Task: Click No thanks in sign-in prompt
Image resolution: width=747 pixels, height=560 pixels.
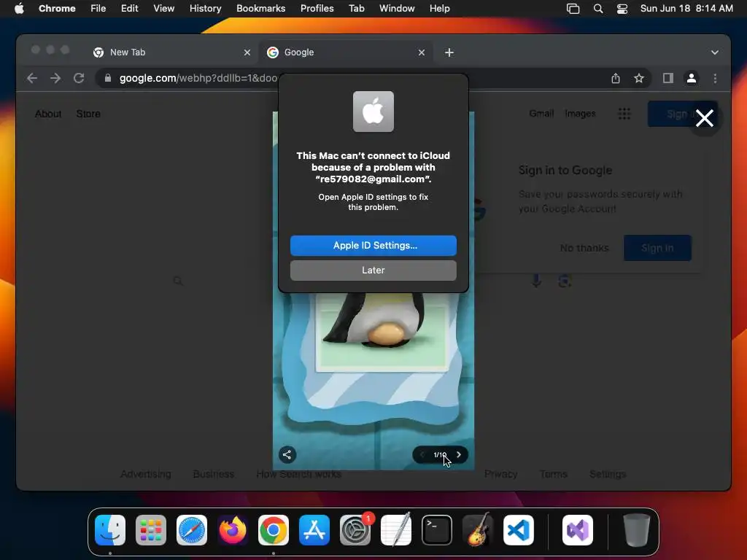Action: 584,248
